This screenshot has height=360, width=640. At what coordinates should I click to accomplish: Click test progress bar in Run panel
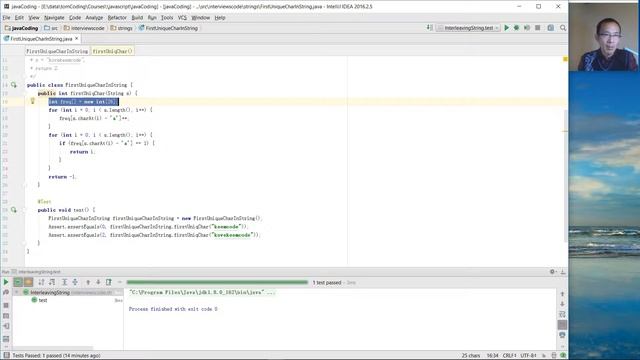pyautogui.click(x=217, y=282)
